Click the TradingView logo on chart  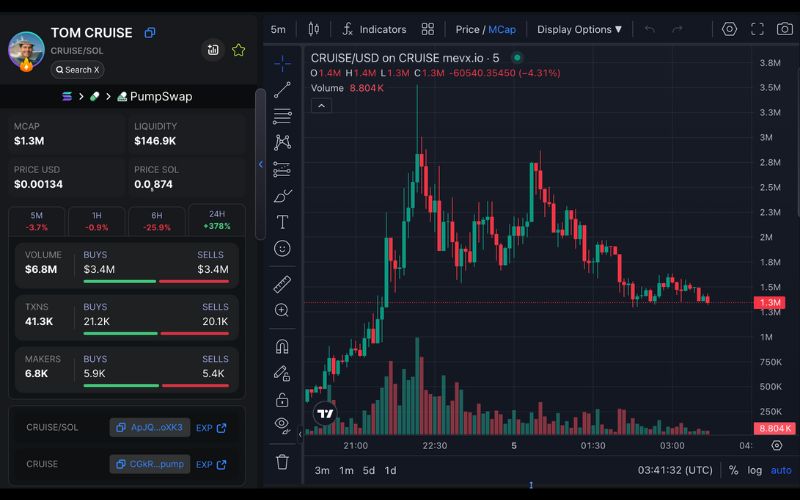325,413
